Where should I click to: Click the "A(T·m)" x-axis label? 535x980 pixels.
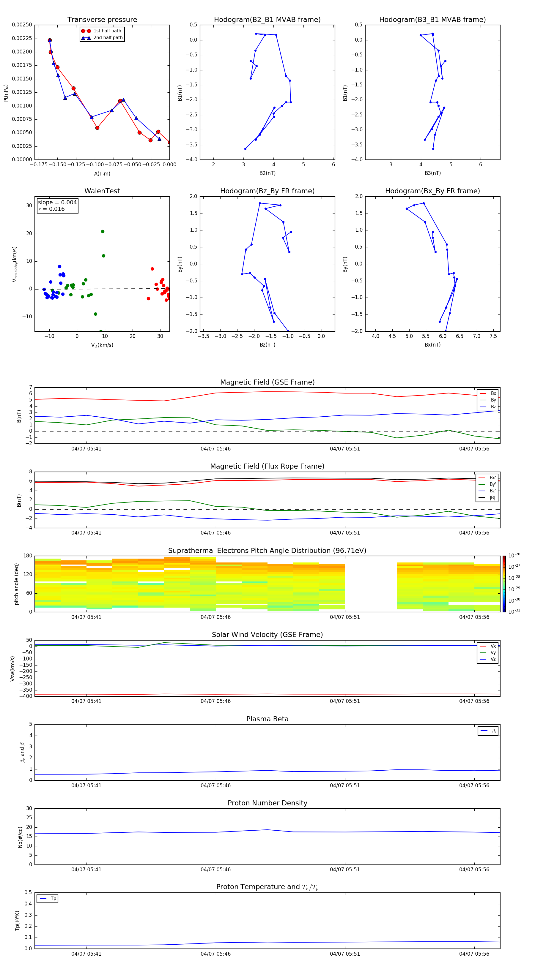tap(102, 174)
